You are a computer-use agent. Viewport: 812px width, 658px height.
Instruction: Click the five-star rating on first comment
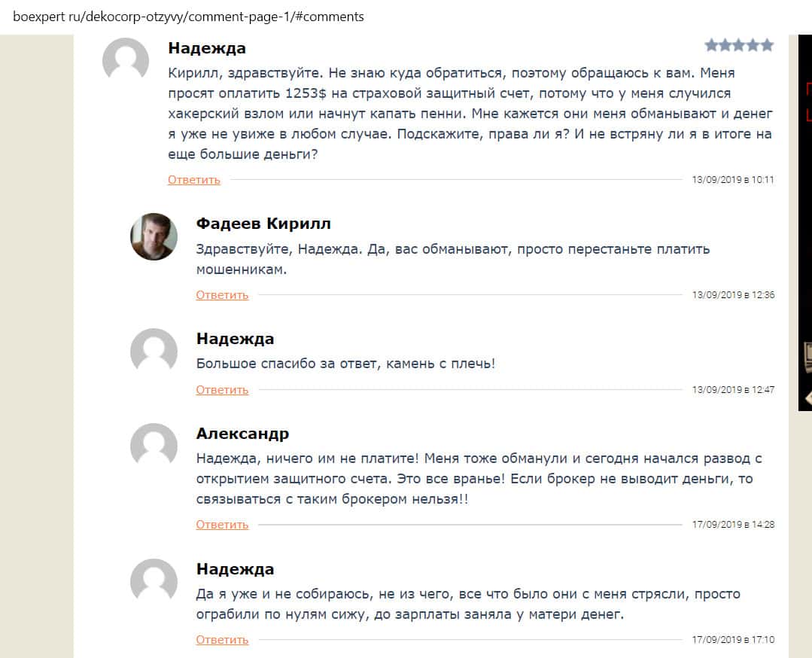coord(739,46)
